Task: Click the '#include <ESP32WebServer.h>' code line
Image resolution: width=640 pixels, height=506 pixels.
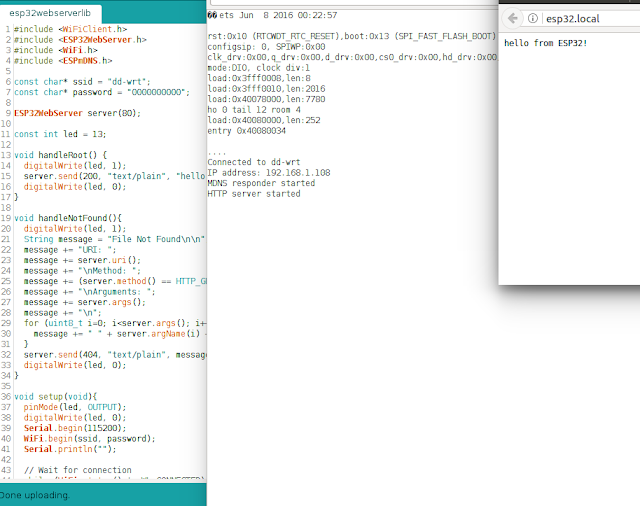Action: (x=80, y=40)
